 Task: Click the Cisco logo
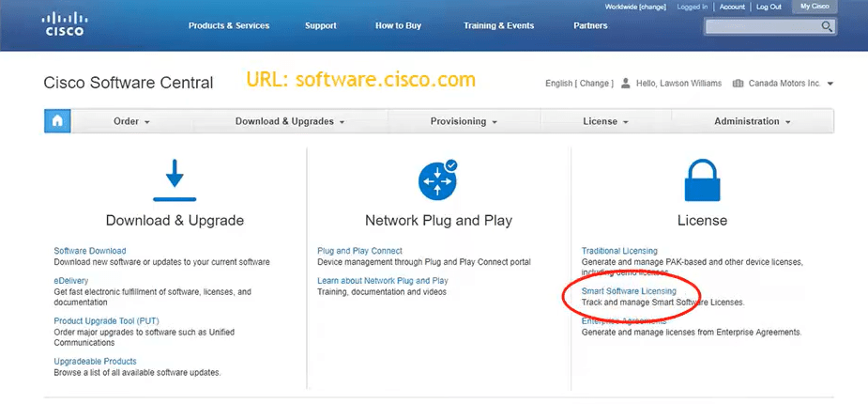pyautogui.click(x=65, y=23)
